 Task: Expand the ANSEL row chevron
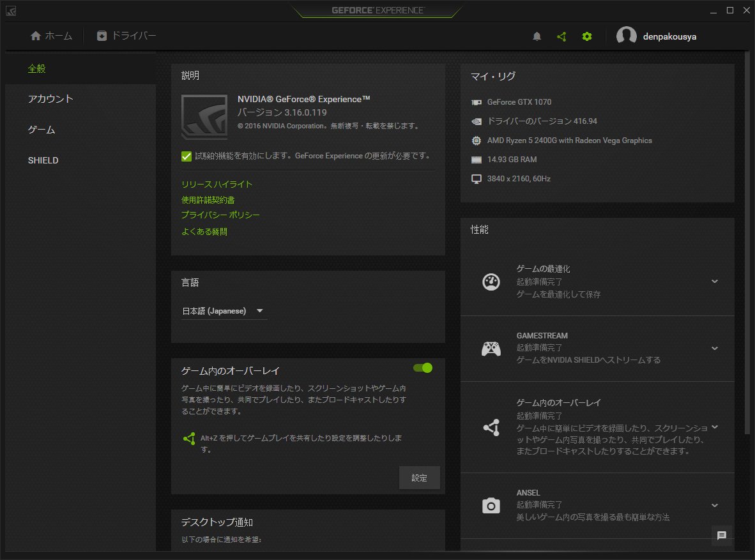(715, 505)
